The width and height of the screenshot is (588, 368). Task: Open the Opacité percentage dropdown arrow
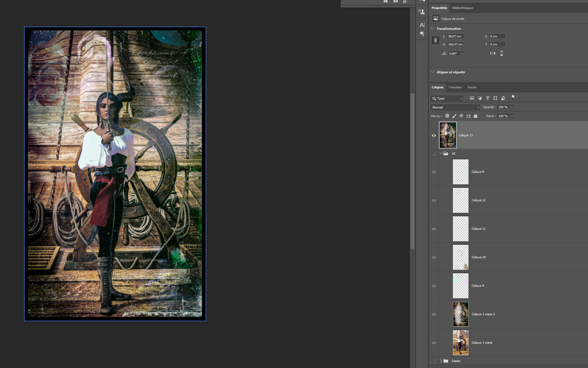[x=512, y=107]
